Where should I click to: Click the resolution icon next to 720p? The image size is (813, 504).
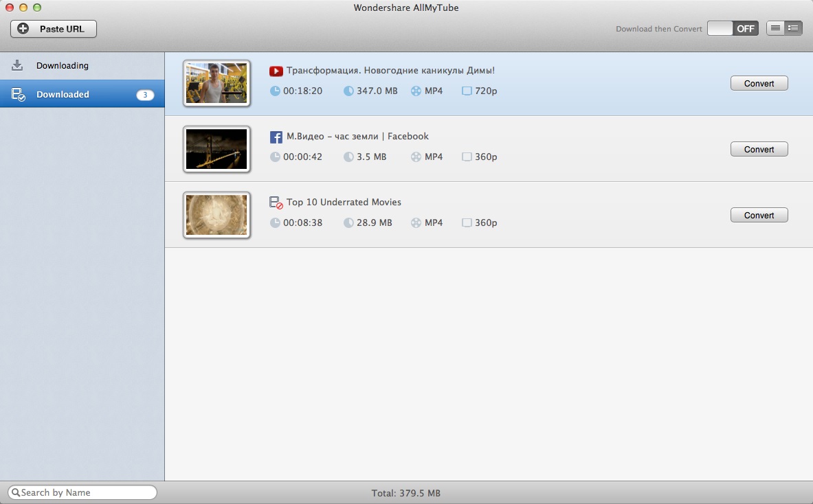click(x=467, y=91)
